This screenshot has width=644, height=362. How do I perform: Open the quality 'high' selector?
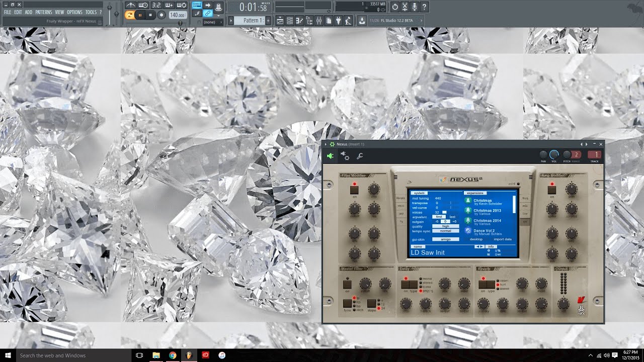pyautogui.click(x=446, y=226)
